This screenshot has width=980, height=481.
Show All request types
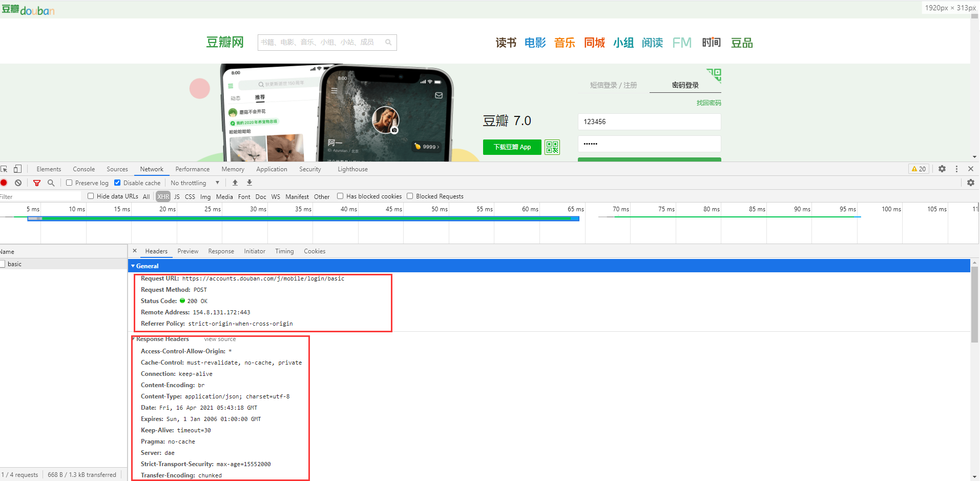coord(146,196)
